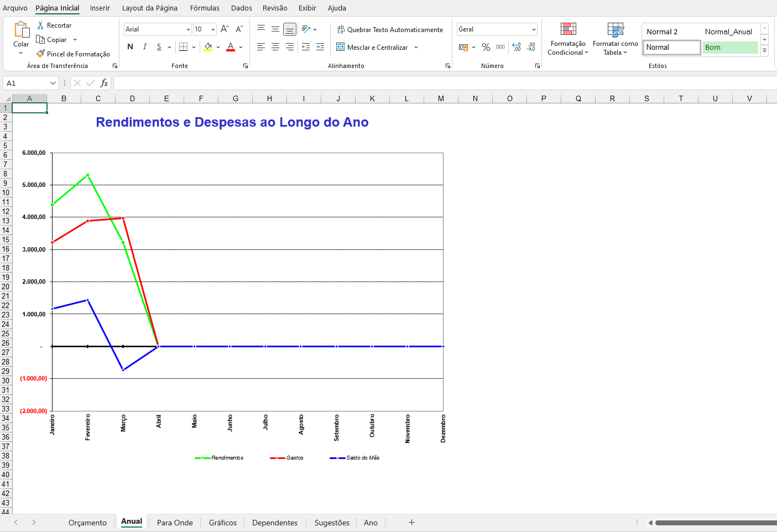Click Formatar como Tabela icon
This screenshot has height=532, width=777.
point(615,39)
